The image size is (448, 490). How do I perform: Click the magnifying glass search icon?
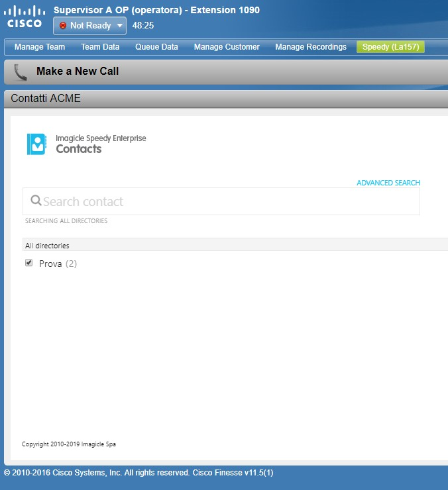pos(36,201)
